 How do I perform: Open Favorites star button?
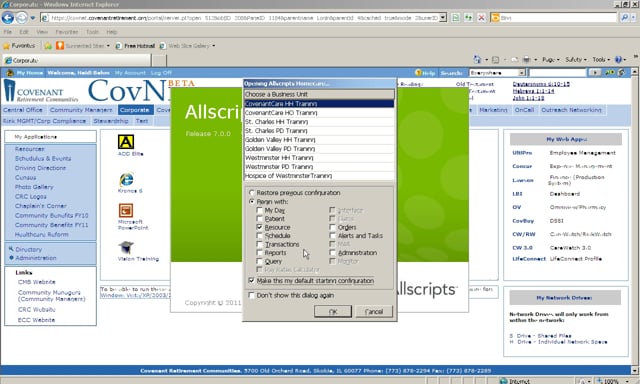(19, 46)
